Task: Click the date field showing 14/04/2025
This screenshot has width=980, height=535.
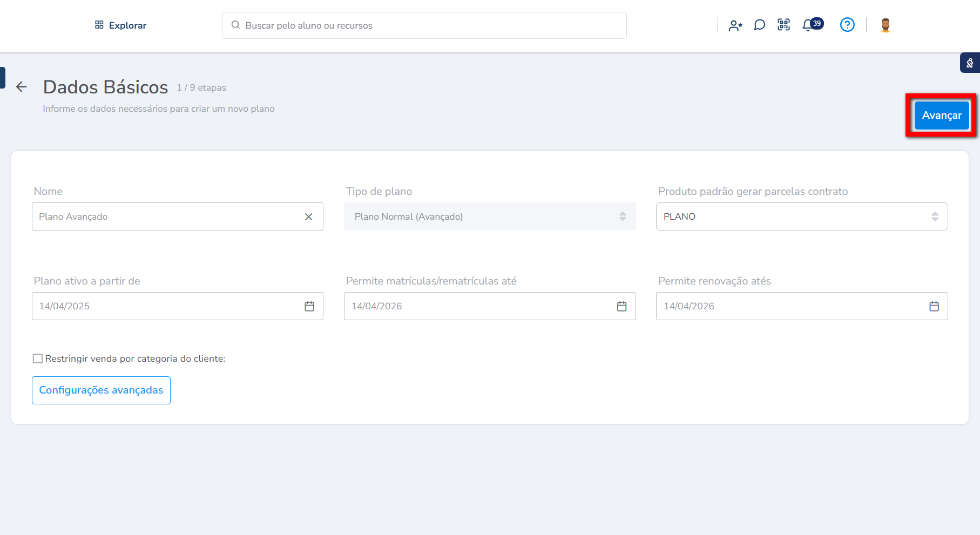Action: (x=178, y=306)
